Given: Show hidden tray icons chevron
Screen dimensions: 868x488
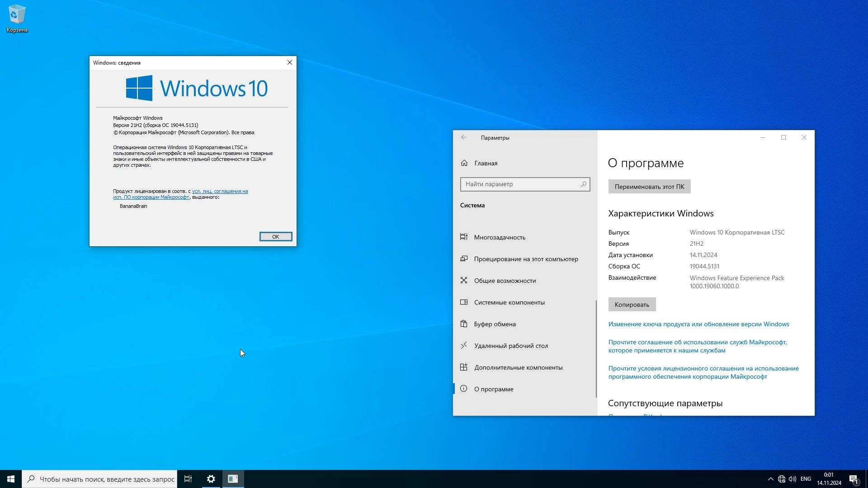Looking at the screenshot, I should [770, 479].
